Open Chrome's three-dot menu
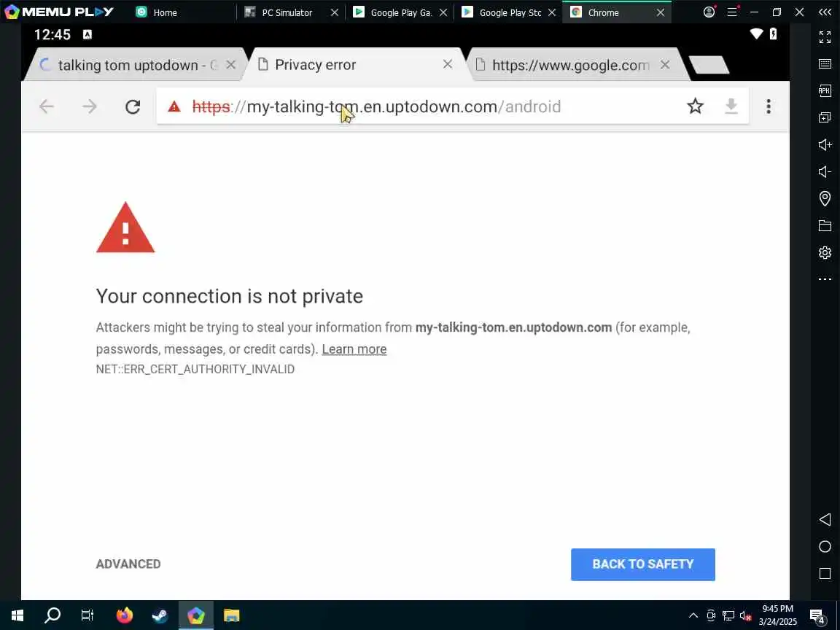This screenshot has width=840, height=630. [769, 106]
